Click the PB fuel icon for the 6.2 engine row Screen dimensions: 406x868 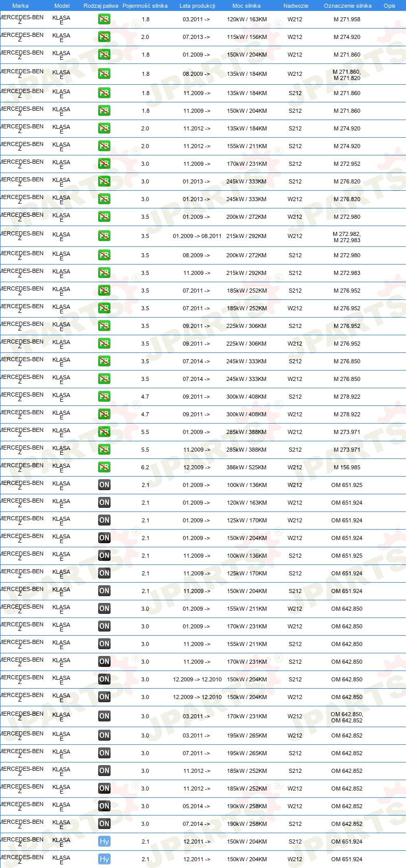(104, 467)
